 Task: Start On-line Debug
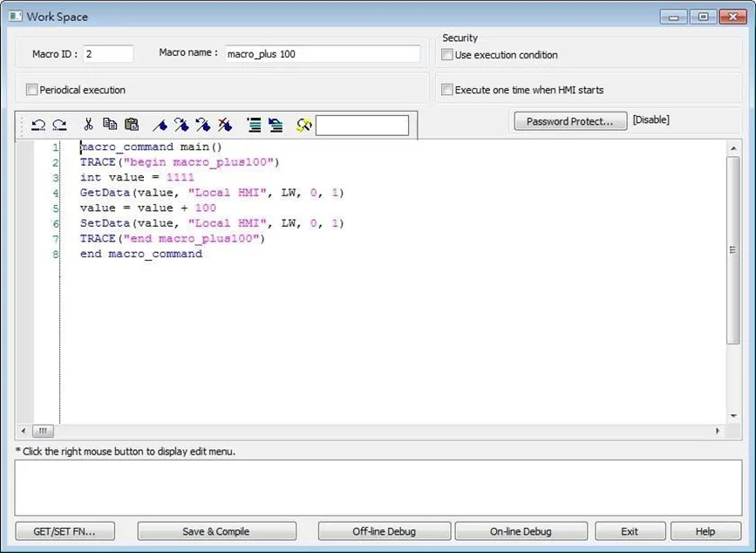click(x=521, y=531)
